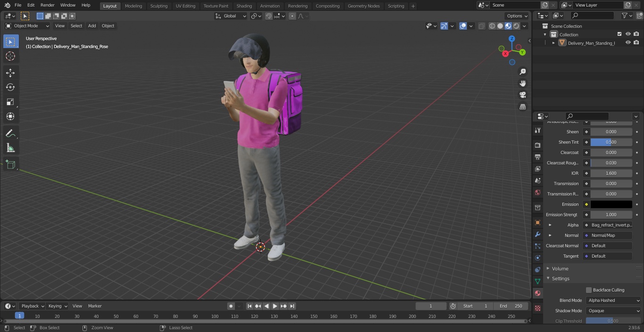The height and width of the screenshot is (332, 644).
Task: Open the Global transform orientation dropdown
Action: coord(231,16)
